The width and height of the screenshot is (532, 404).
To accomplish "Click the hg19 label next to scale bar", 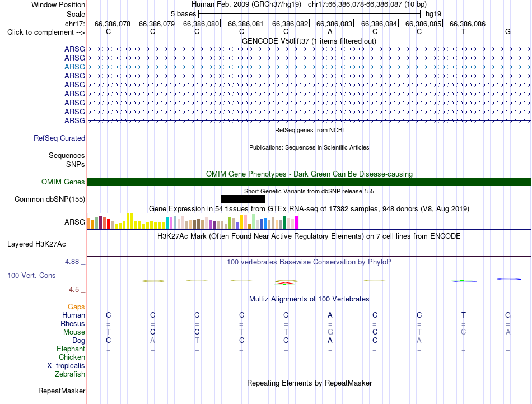I will pyautogui.click(x=433, y=14).
